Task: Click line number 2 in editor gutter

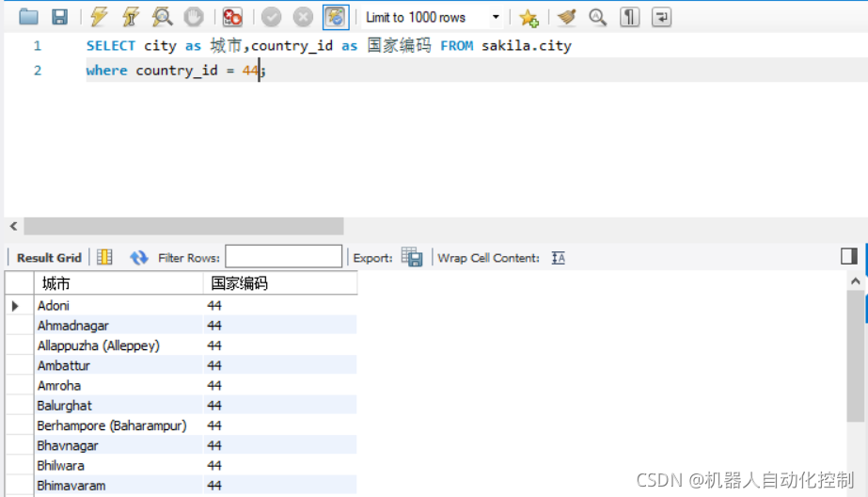Action: [x=38, y=71]
